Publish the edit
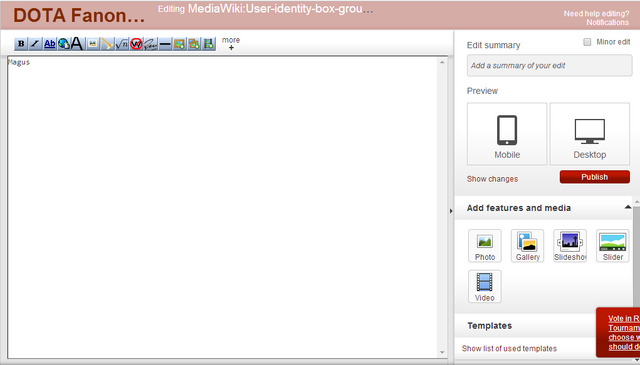The width and height of the screenshot is (640, 365). (595, 177)
